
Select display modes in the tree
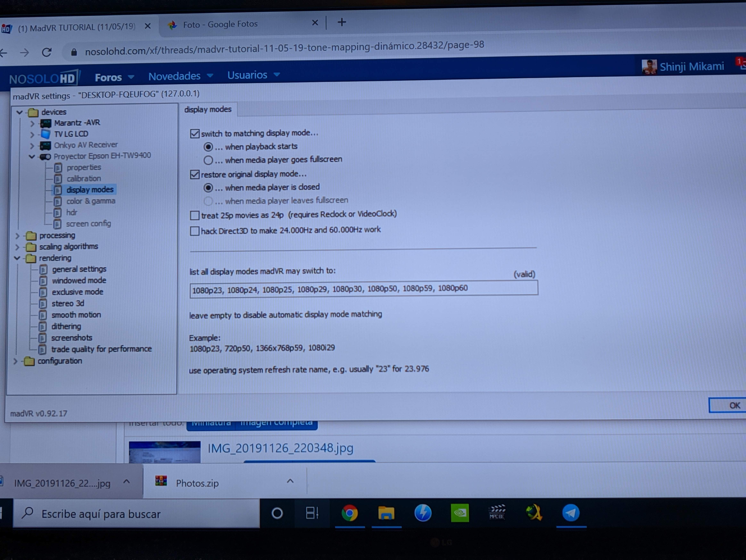[x=90, y=190]
